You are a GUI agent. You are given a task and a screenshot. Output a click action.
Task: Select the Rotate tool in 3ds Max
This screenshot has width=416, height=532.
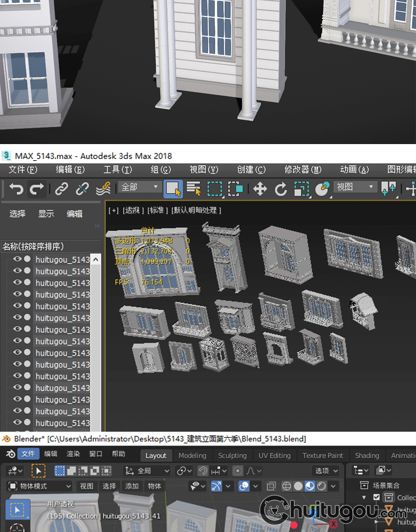[x=281, y=189]
